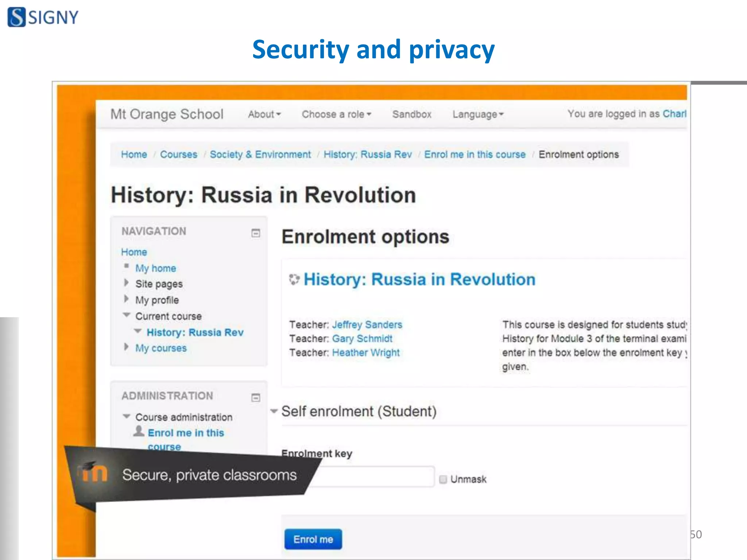
Task: Open teacher Gary Schmidt profile link
Action: pos(362,339)
